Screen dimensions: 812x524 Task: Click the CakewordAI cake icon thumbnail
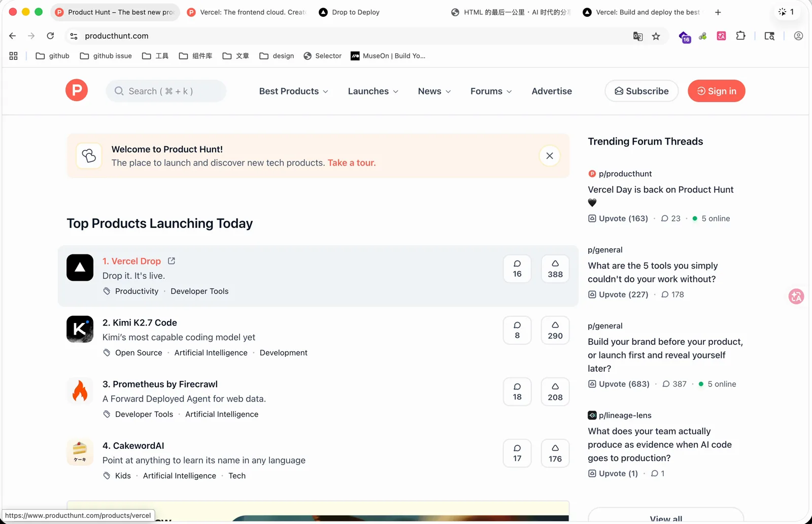80,452
